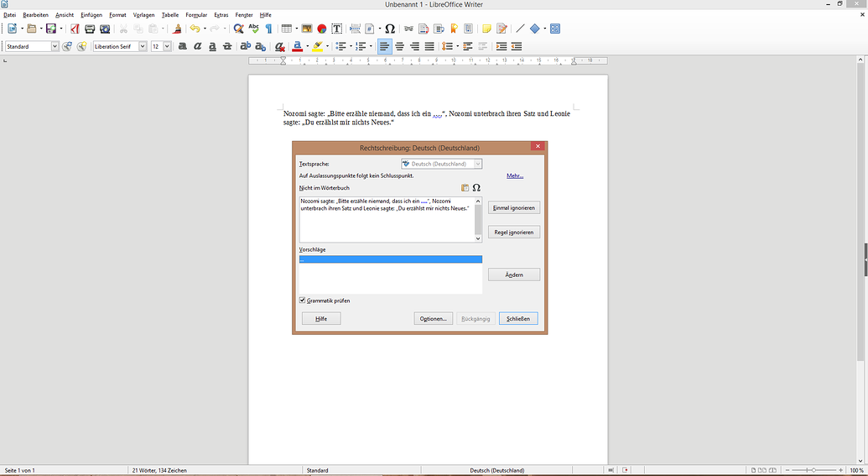Open Find and Replace icon
This screenshot has width=868, height=476.
point(238,29)
